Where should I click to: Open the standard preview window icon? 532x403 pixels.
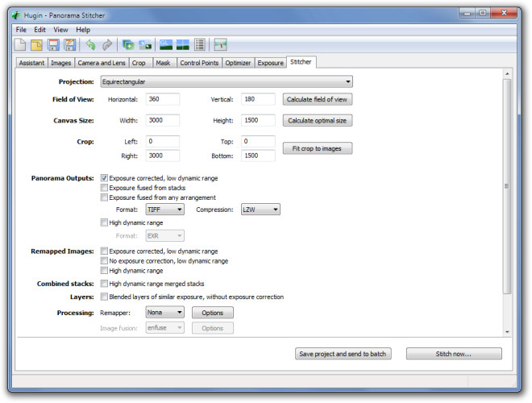182,45
